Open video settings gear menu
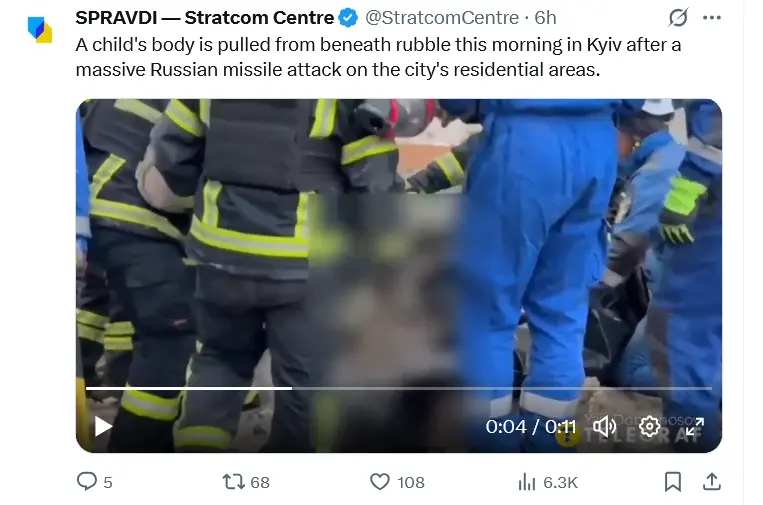Viewport: 763px width, 505px height. click(649, 427)
